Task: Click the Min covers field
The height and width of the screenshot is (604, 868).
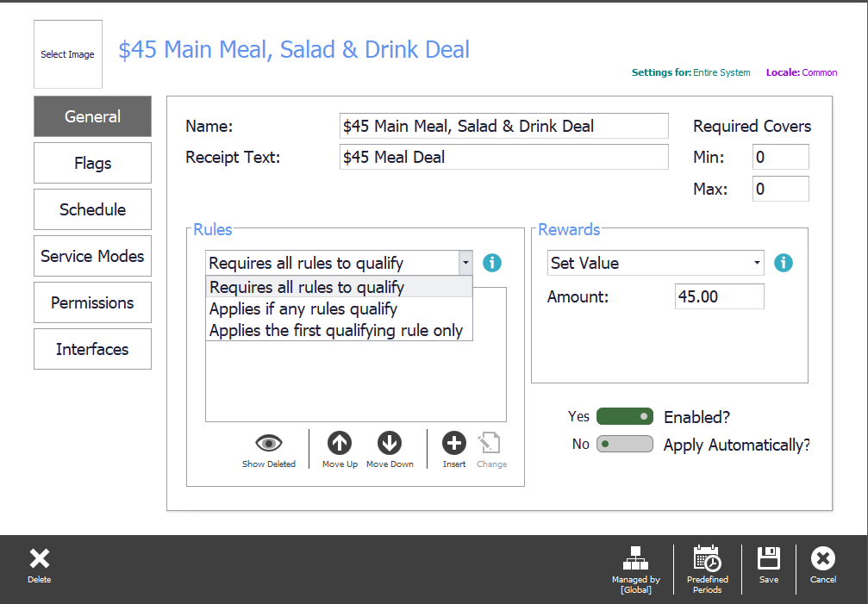Action: [781, 157]
